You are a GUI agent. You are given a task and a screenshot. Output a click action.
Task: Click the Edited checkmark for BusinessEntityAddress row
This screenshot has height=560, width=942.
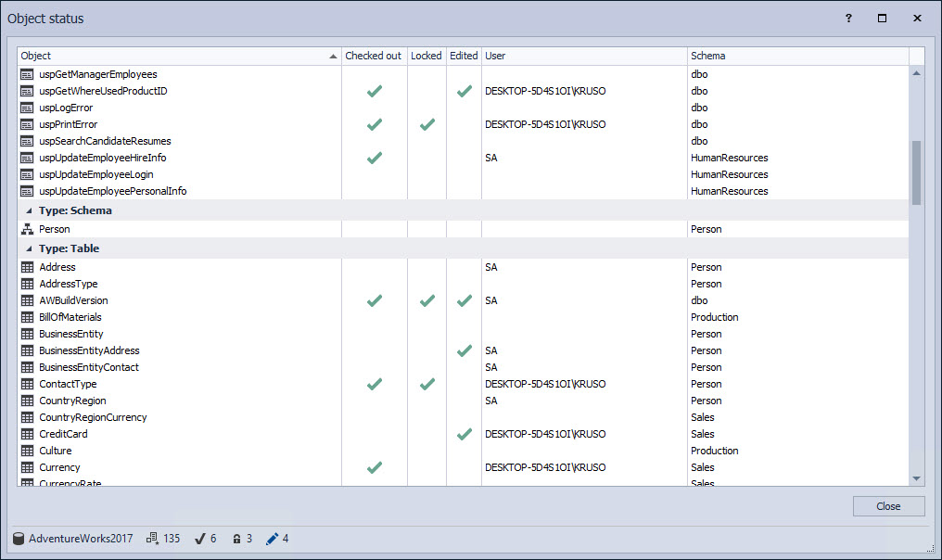click(x=465, y=350)
